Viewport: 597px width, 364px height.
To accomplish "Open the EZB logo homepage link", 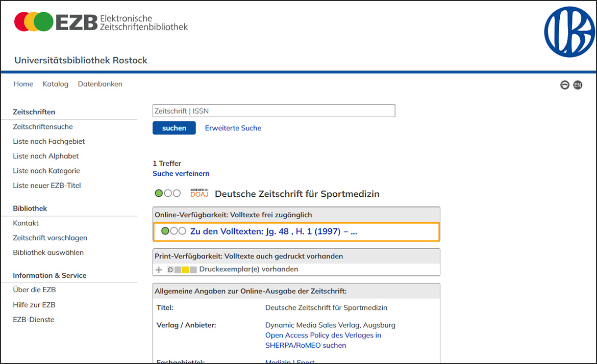I will coord(101,22).
